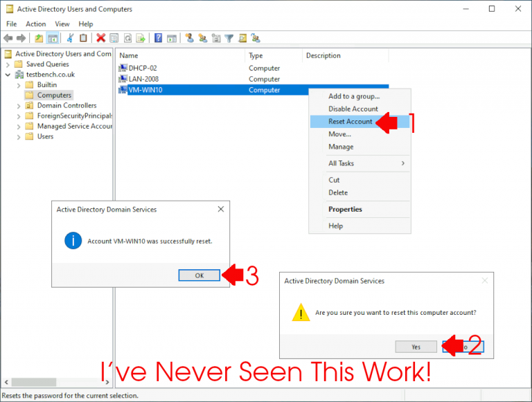
Task: Select the DHCP-02 computer entry
Action: coord(143,68)
